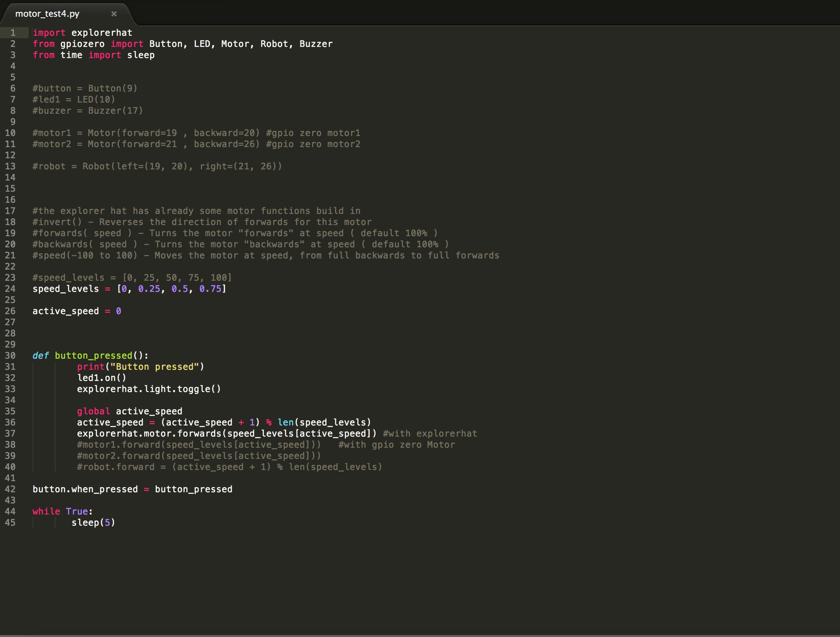Image resolution: width=840 pixels, height=637 pixels.
Task: Select the motor_test4.py file tab
Action: (x=48, y=14)
